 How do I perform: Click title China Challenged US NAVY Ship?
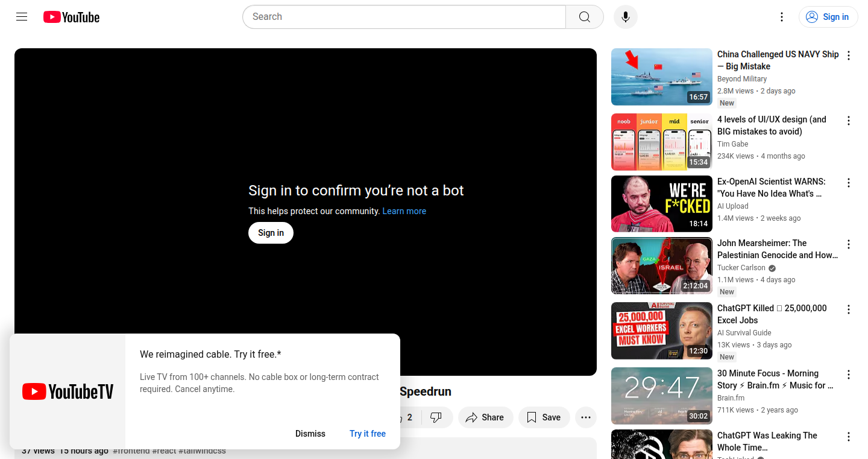(778, 60)
